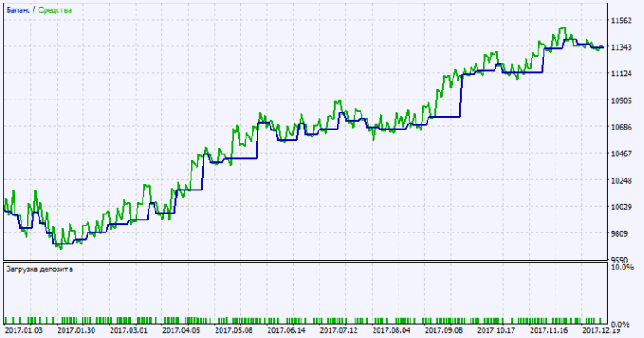Click the 10467 axis value
This screenshot has height=338, width=644.
(x=621, y=154)
